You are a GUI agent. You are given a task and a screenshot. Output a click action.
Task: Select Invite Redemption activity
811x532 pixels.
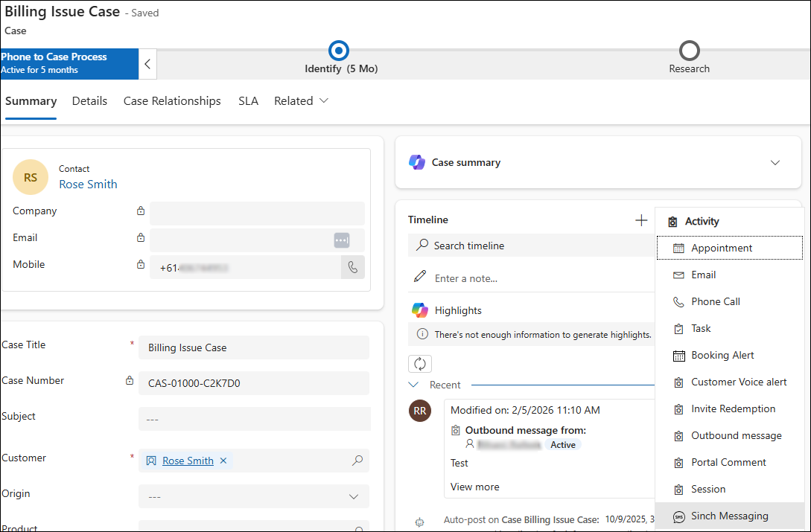[729, 408]
